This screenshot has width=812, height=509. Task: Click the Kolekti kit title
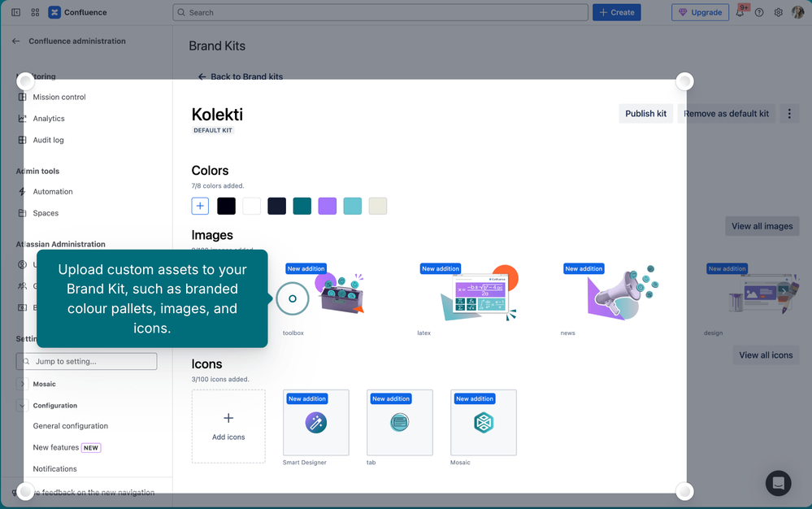[217, 115]
